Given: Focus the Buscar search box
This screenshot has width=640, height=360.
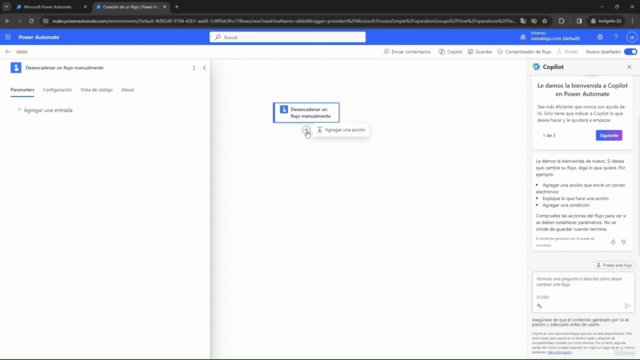Looking at the screenshot, I should pos(287,37).
